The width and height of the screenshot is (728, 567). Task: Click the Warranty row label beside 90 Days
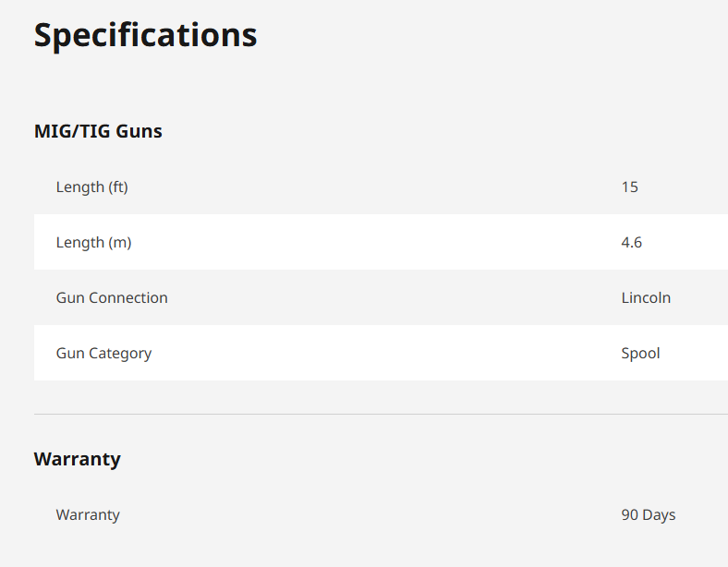(x=88, y=514)
